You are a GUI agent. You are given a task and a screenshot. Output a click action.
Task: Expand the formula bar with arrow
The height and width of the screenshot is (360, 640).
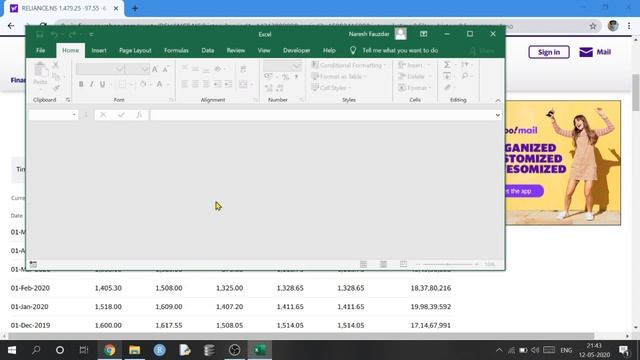[x=498, y=115]
